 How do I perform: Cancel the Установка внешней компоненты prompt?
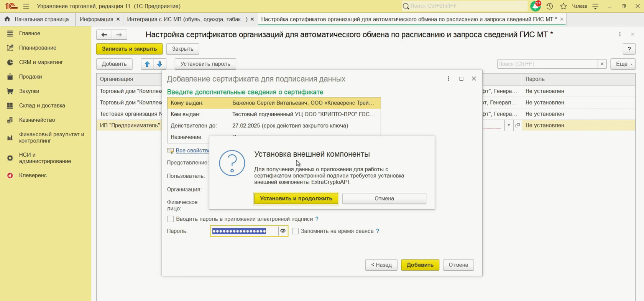[384, 198]
